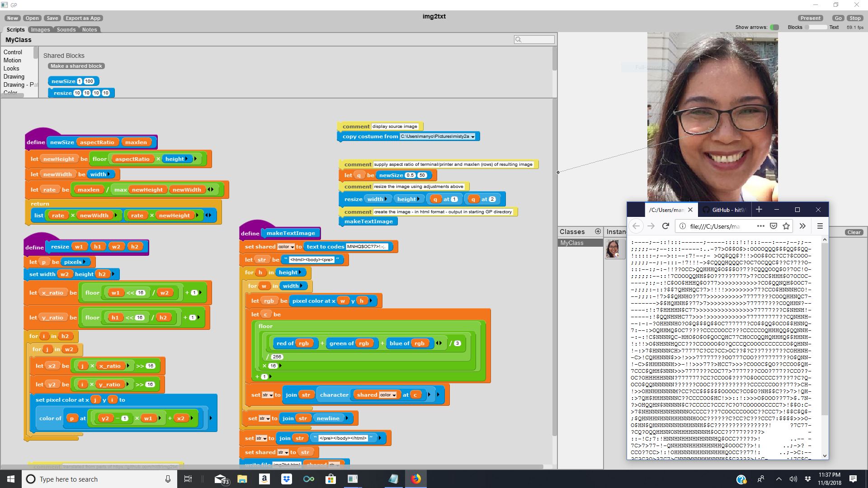Click the Open project button
The width and height of the screenshot is (868, 488).
[x=32, y=18]
